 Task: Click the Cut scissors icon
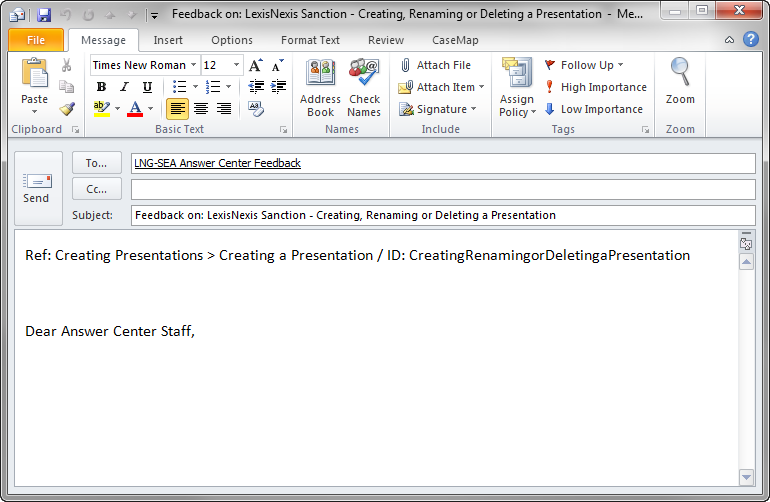[66, 65]
